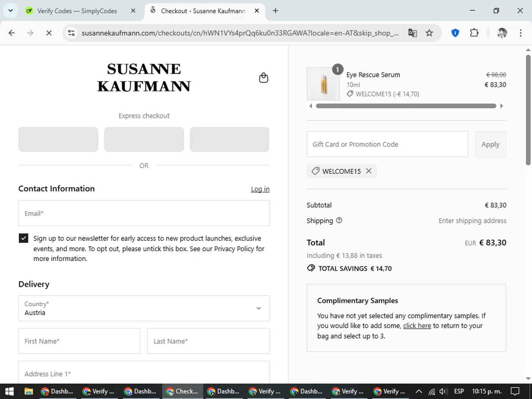The width and height of the screenshot is (532, 399).
Task: Remove the WELCOME15 discount code
Action: coord(369,171)
